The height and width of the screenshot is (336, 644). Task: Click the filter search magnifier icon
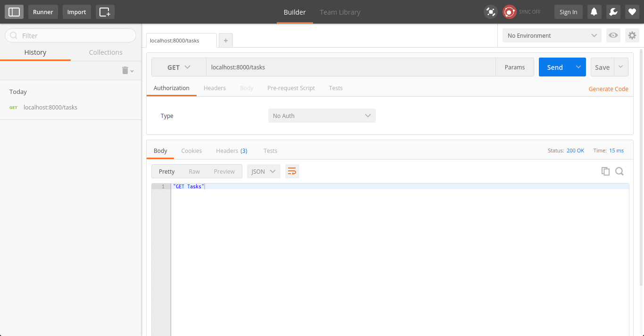(14, 35)
